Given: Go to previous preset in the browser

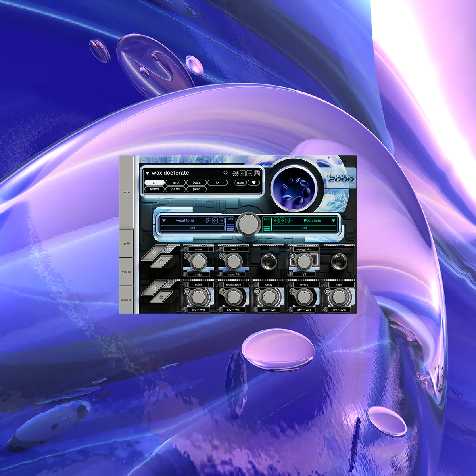Looking at the screenshot, I should tap(243, 173).
